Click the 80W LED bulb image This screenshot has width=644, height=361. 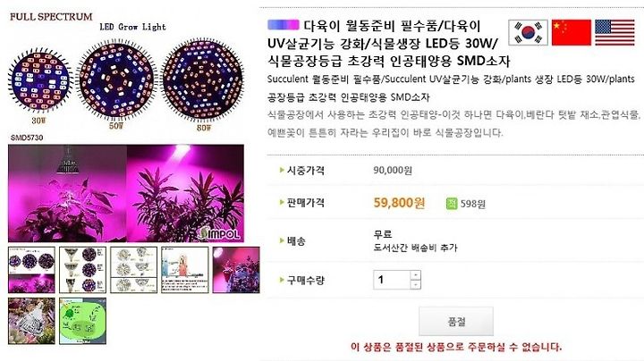point(202,80)
